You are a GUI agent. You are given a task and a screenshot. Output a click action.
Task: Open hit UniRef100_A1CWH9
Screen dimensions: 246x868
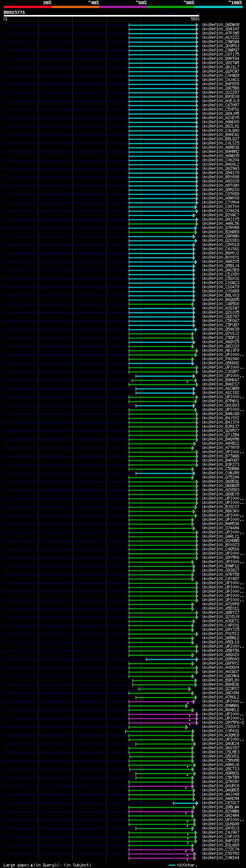point(221,388)
